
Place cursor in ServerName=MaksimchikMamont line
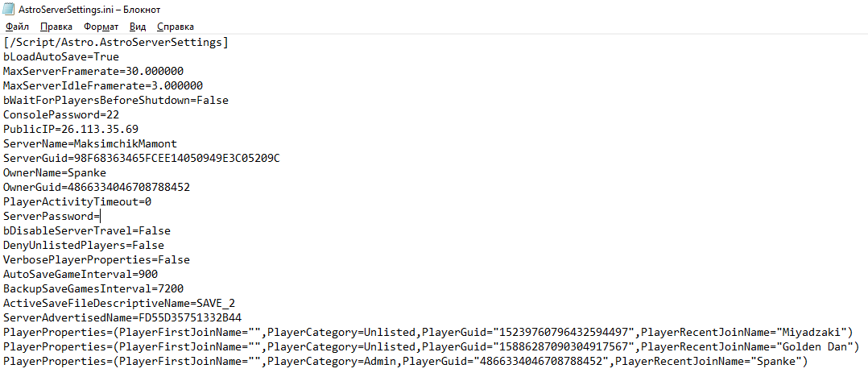pyautogui.click(x=90, y=144)
